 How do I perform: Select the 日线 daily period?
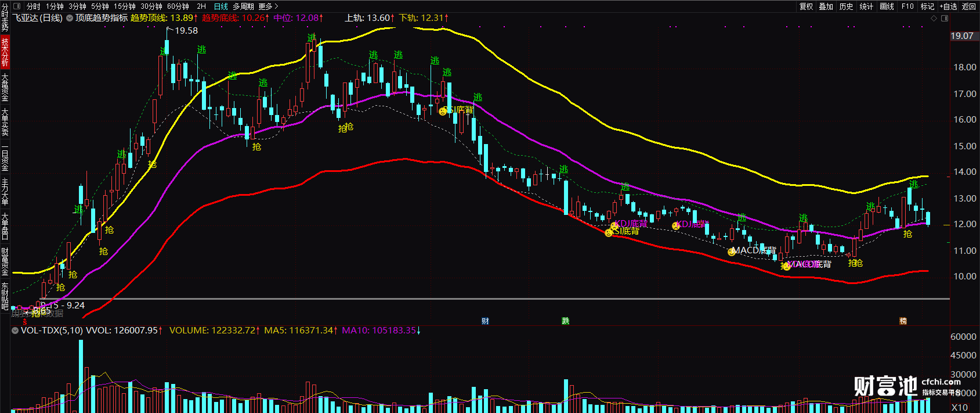(x=221, y=6)
